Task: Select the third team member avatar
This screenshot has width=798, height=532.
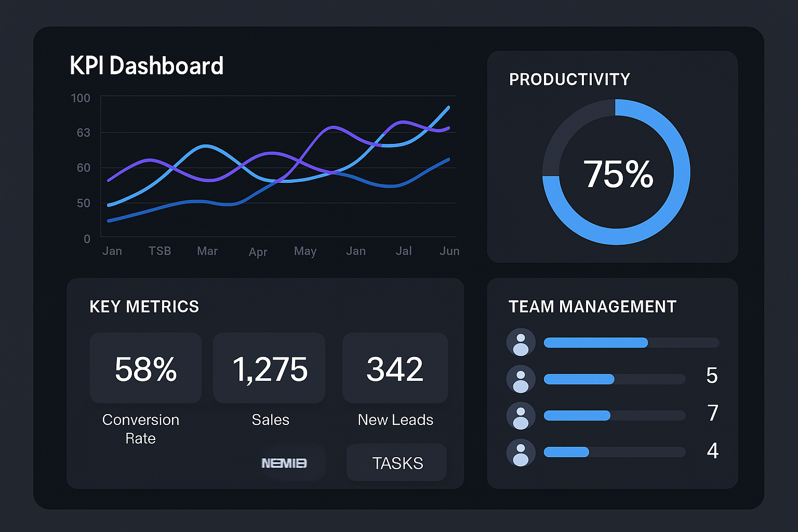Action: coord(521,416)
